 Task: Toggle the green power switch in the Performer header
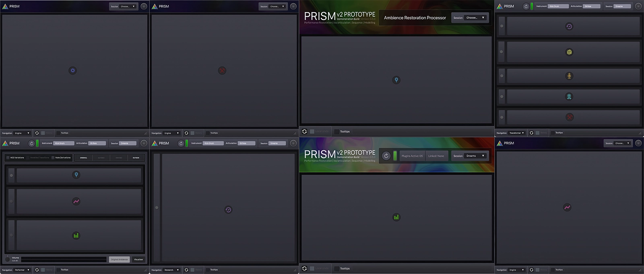click(x=37, y=143)
